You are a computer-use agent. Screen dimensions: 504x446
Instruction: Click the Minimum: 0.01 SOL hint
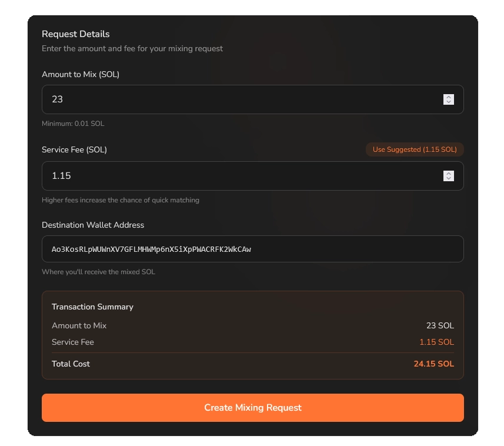point(73,124)
